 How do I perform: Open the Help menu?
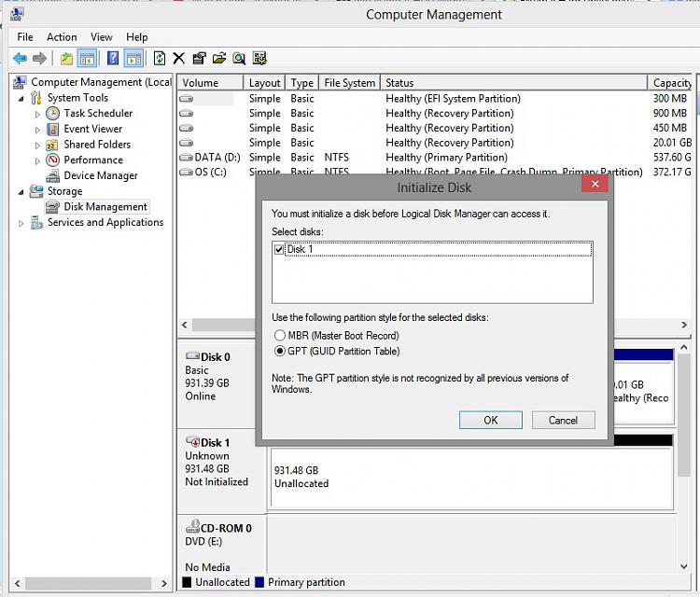(x=136, y=37)
